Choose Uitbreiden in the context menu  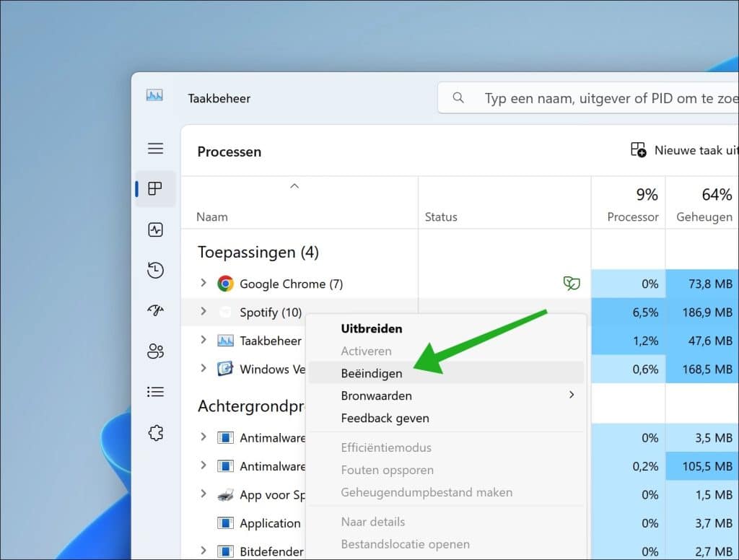(372, 328)
